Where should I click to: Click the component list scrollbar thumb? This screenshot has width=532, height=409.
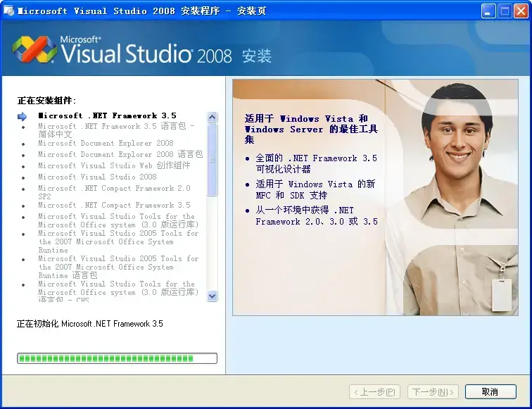[x=212, y=160]
